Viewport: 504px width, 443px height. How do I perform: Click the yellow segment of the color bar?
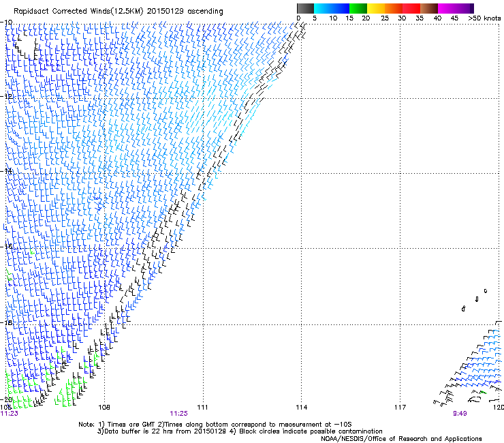(376, 8)
